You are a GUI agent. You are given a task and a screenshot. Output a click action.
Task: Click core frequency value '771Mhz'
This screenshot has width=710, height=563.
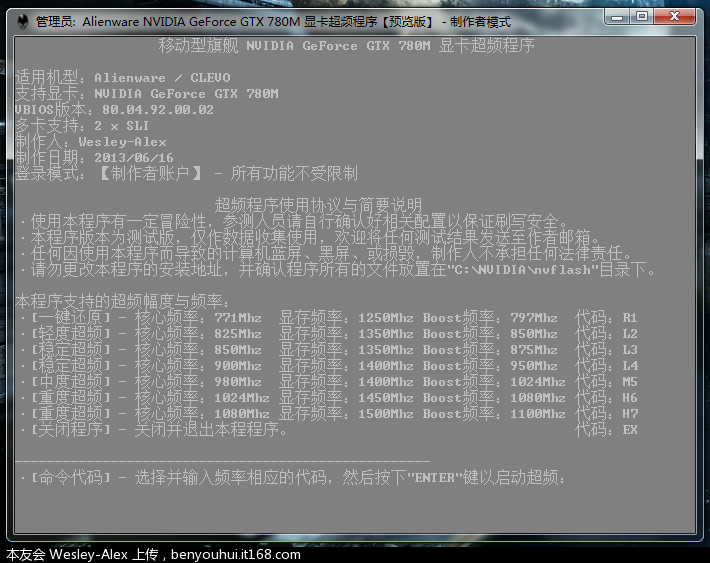tap(238, 318)
